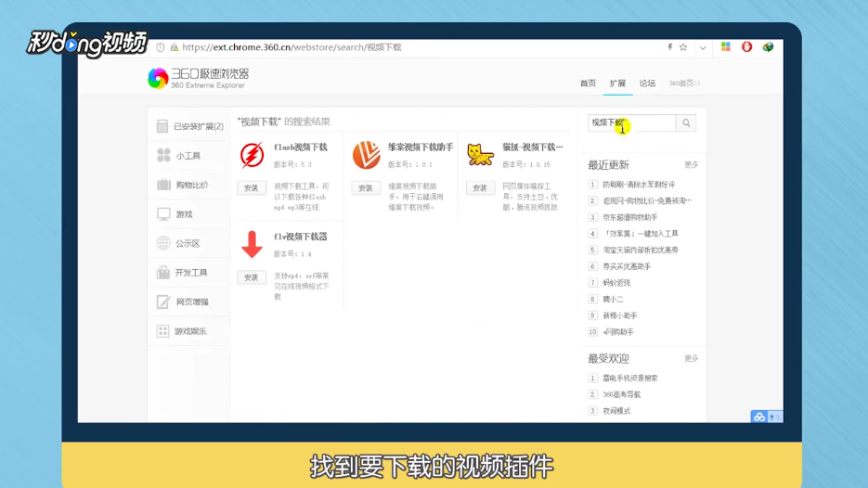Screen dimensions: 868x488
Task: Open item 2 返现网-购物比价
Action: (647, 200)
